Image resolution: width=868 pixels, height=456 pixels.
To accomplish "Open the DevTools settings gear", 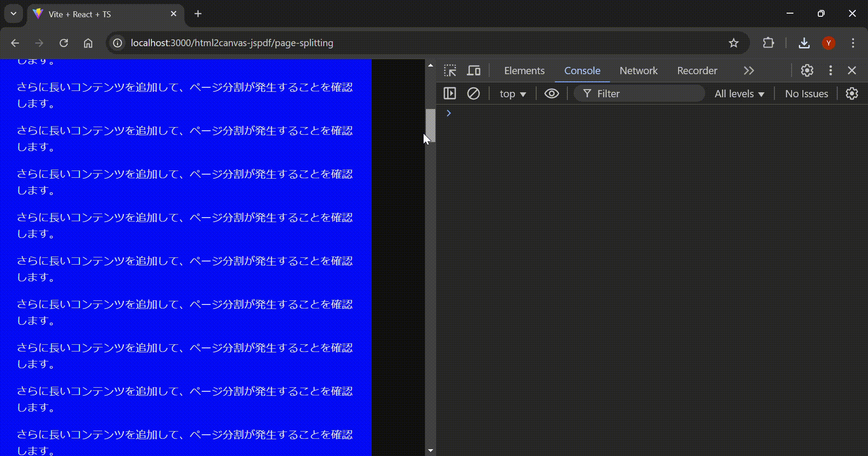I will (807, 71).
